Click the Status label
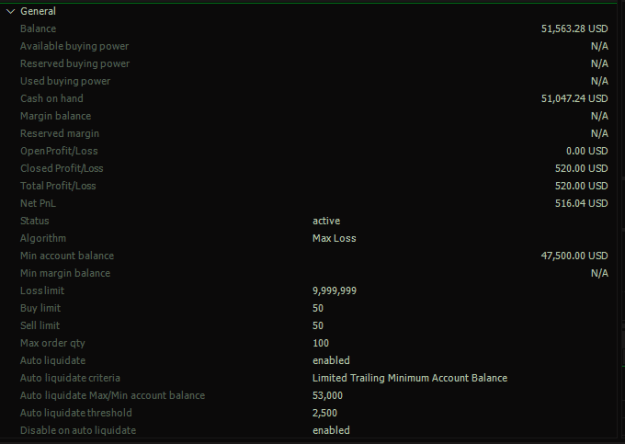Image resolution: width=625 pixels, height=444 pixels. pos(35,221)
